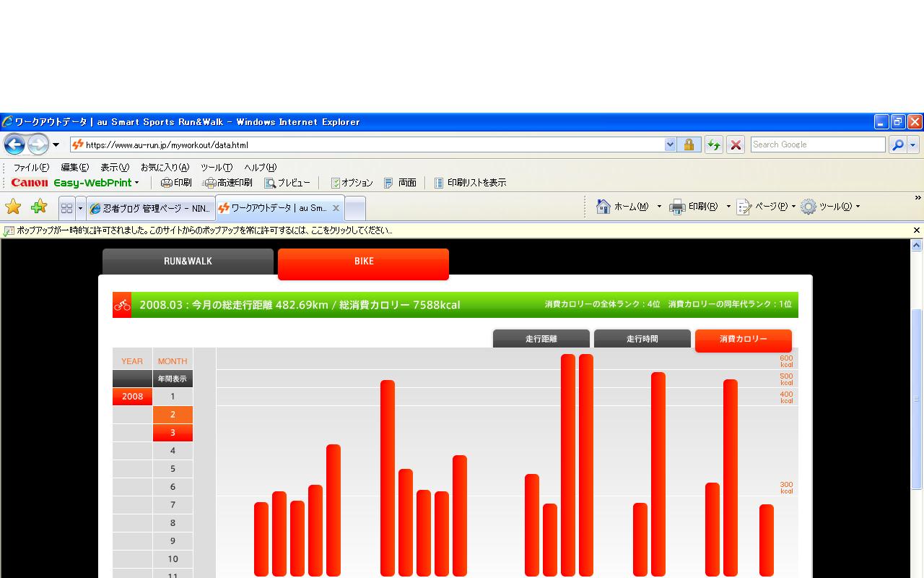Screen dimensions: 924x578
Task: Click the browser Back arrow button
Action: [14, 144]
